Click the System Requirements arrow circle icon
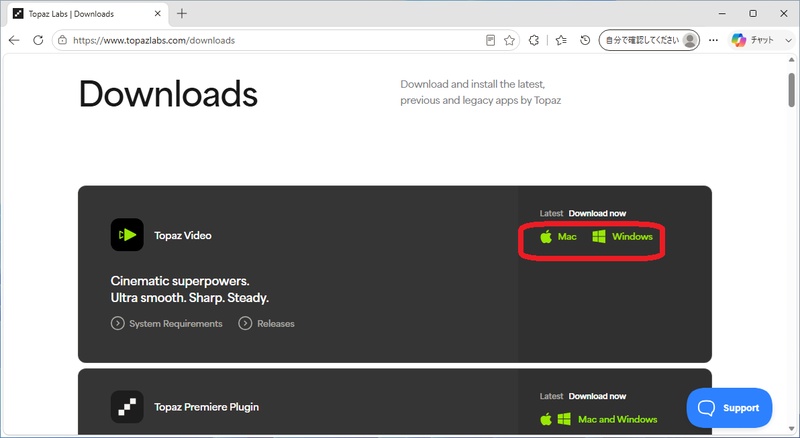Viewport: 800px width, 438px height. coord(117,324)
